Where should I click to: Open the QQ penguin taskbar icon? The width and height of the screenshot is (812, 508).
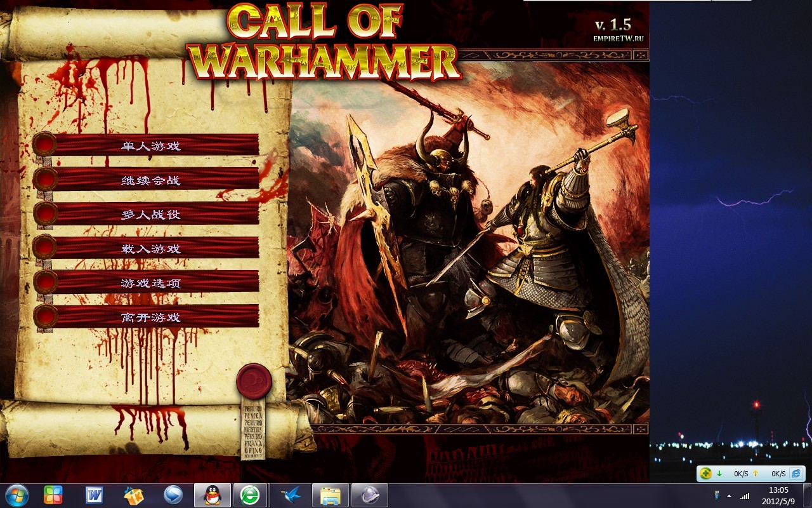(212, 495)
